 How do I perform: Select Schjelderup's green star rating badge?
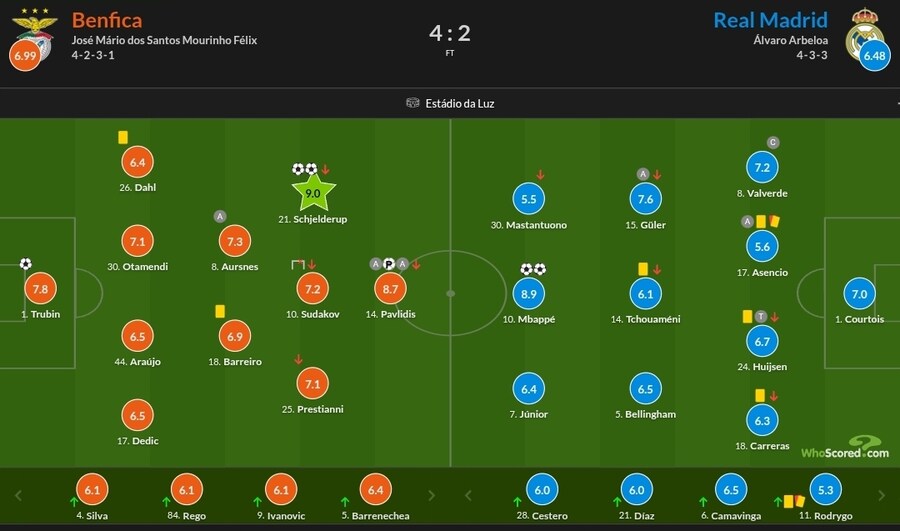(312, 192)
